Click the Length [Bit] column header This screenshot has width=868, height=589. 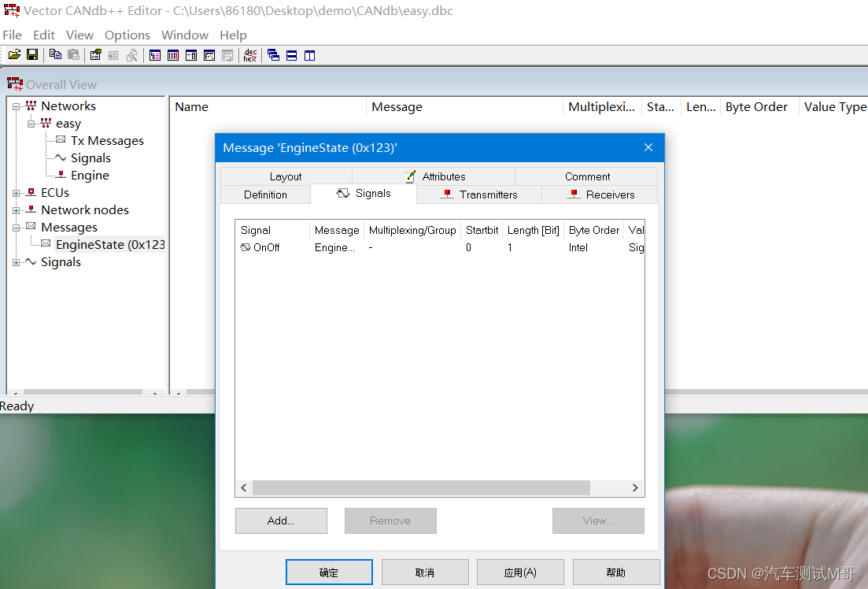[533, 230]
